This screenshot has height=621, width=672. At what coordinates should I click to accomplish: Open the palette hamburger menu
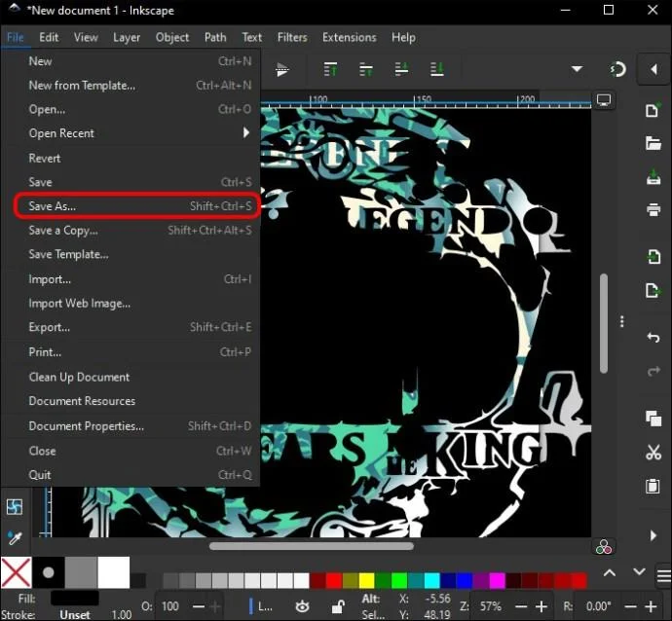click(x=663, y=576)
